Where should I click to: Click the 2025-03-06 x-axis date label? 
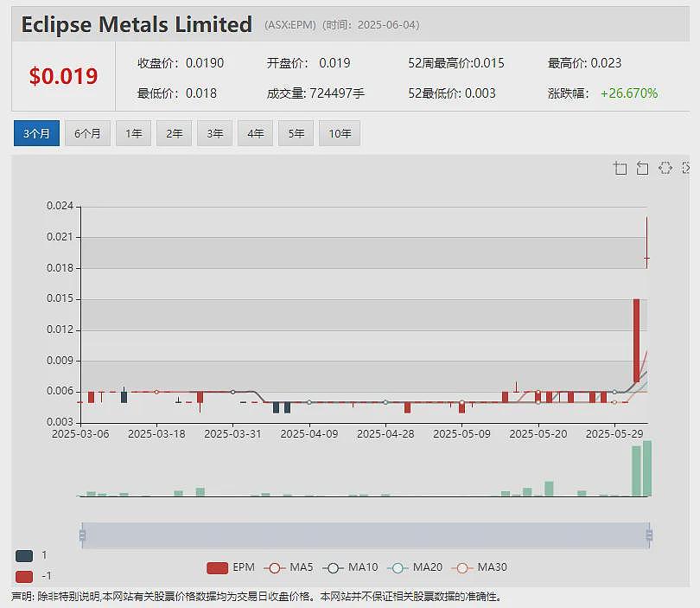[80, 434]
